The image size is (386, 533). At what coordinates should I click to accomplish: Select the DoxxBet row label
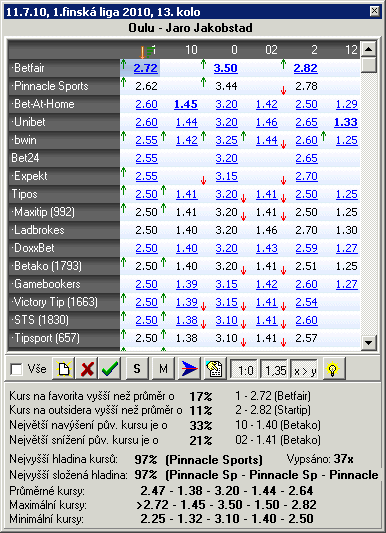(64, 248)
